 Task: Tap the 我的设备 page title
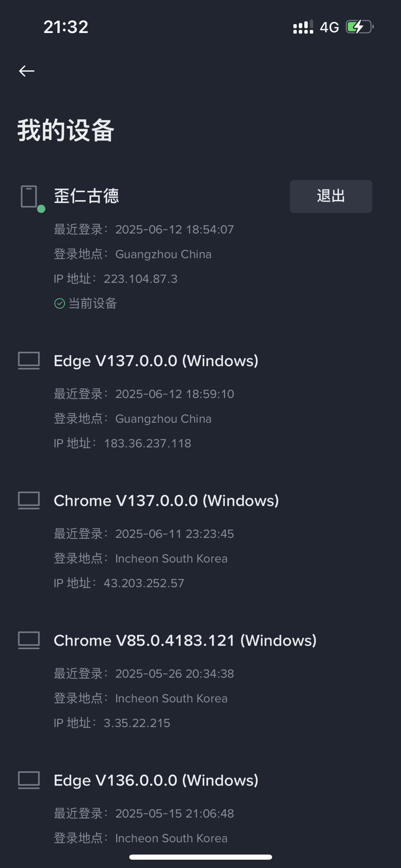click(x=66, y=130)
